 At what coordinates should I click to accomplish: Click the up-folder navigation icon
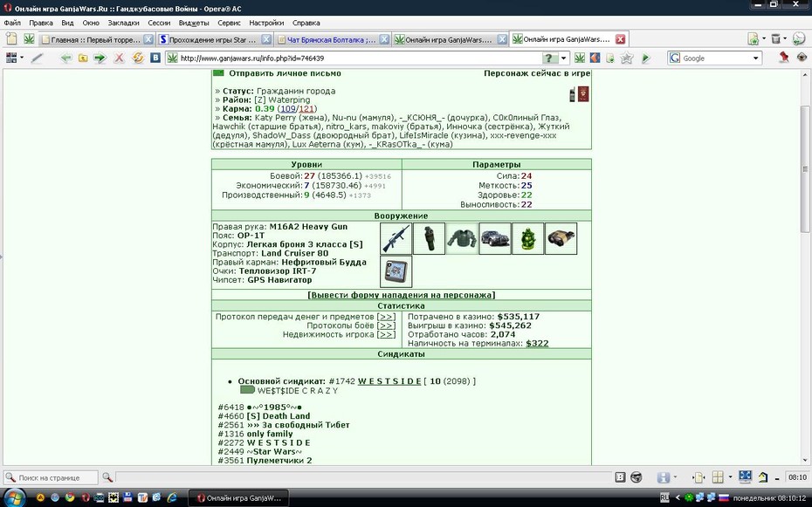click(83, 58)
